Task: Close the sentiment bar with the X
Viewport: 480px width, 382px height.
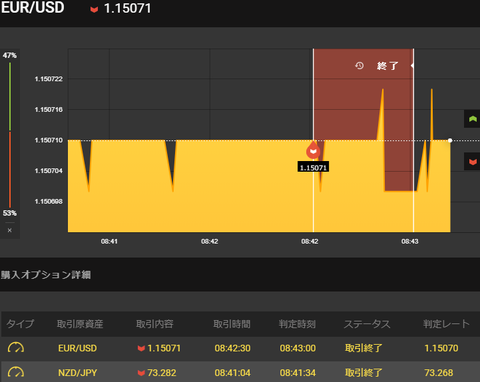Action: [x=10, y=230]
